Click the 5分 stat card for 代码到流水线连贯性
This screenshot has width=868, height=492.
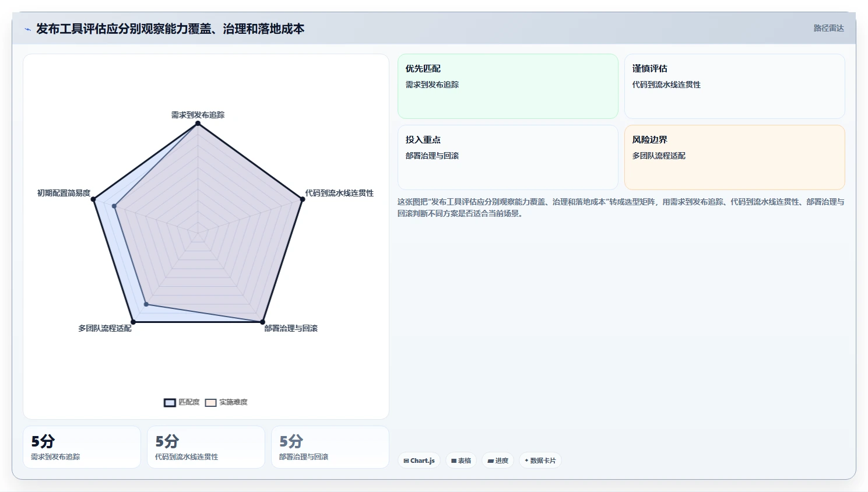(x=206, y=447)
